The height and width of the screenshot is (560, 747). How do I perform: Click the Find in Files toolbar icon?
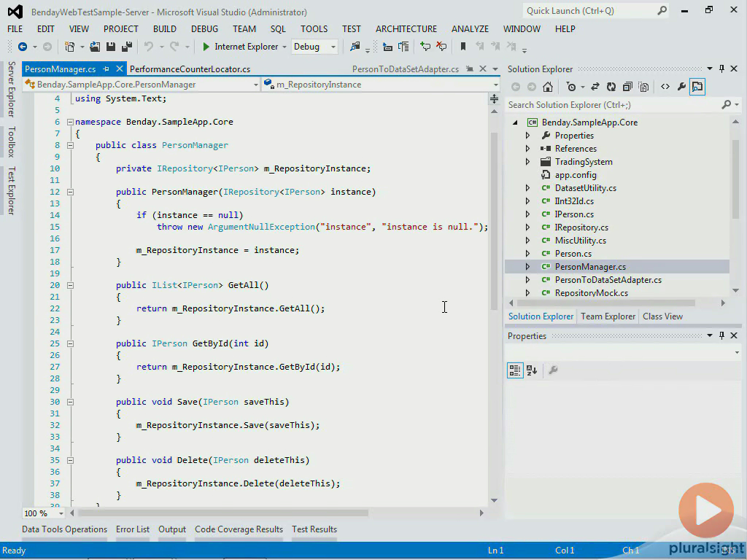coord(355,47)
